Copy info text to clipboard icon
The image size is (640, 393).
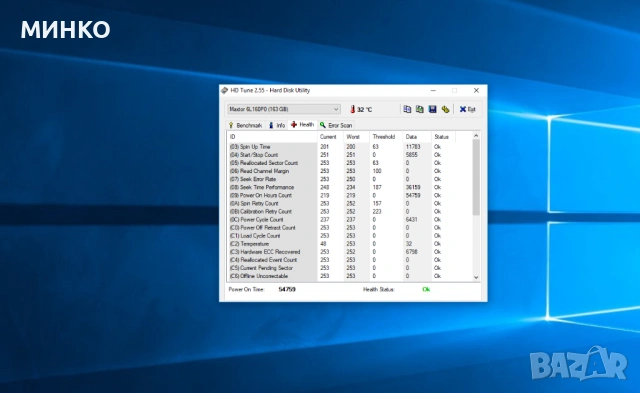[407, 109]
